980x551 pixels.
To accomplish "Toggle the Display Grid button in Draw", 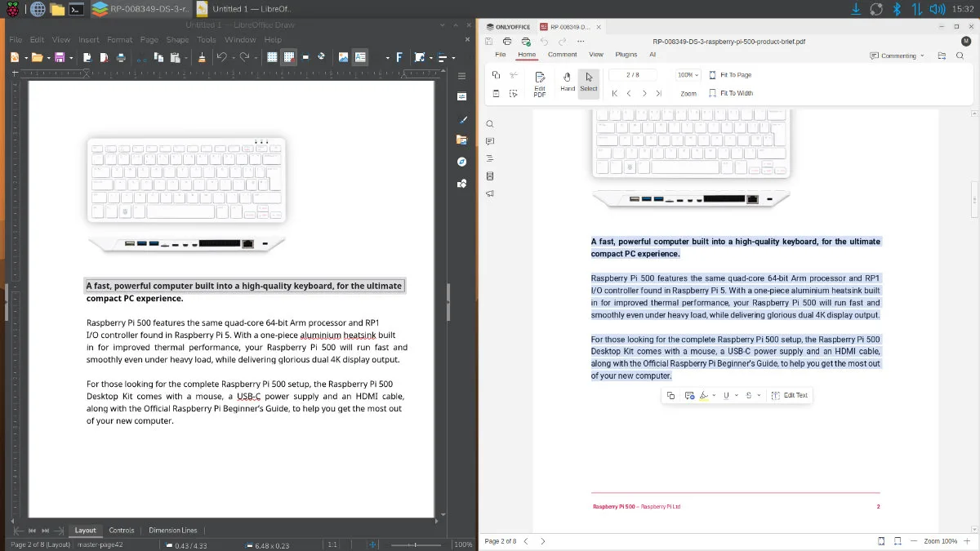I will tap(272, 58).
